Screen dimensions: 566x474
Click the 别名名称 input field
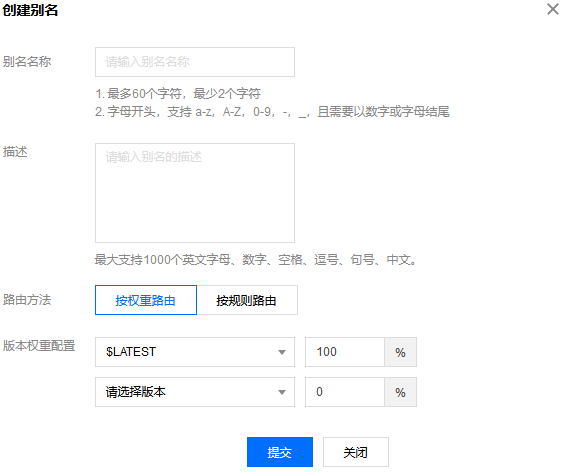pos(195,62)
